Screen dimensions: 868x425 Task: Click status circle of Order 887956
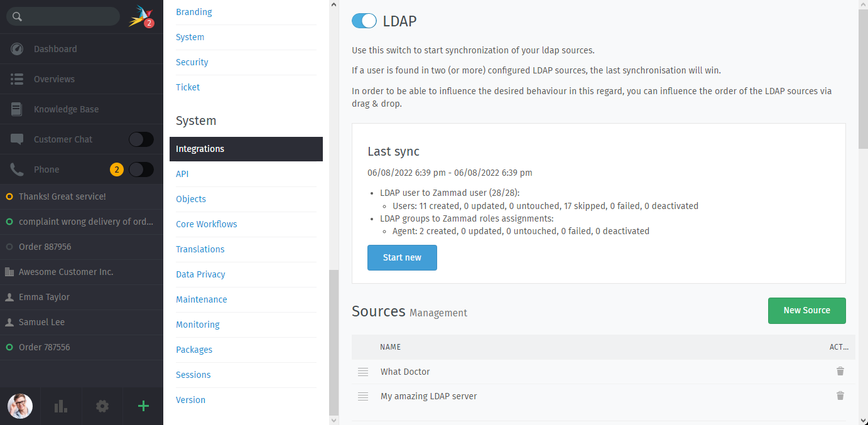pyautogui.click(x=9, y=247)
